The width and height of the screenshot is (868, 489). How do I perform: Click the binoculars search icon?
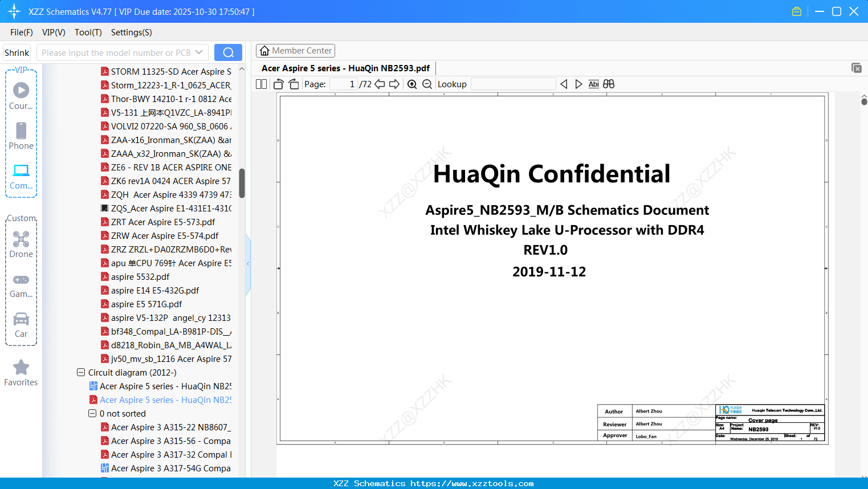pyautogui.click(x=609, y=84)
